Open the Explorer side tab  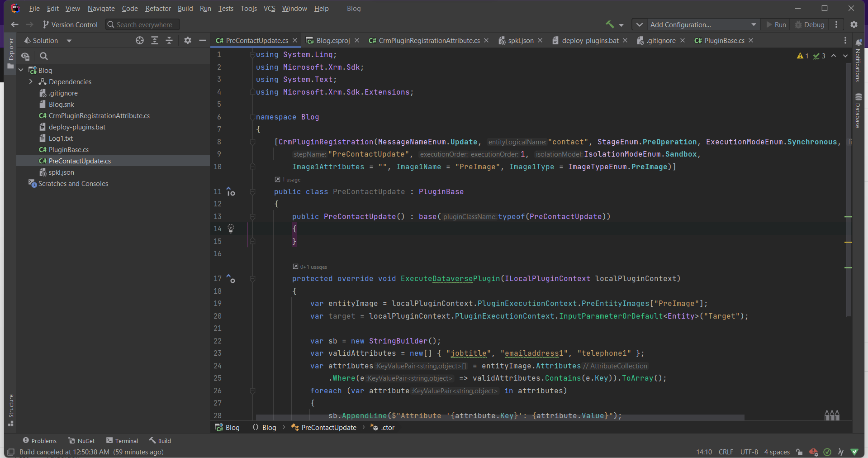click(10, 53)
